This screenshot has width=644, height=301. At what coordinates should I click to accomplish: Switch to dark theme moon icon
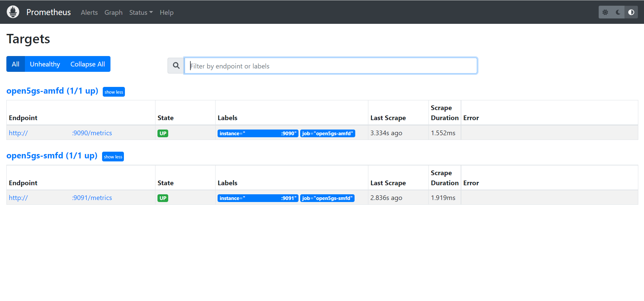pyautogui.click(x=618, y=12)
